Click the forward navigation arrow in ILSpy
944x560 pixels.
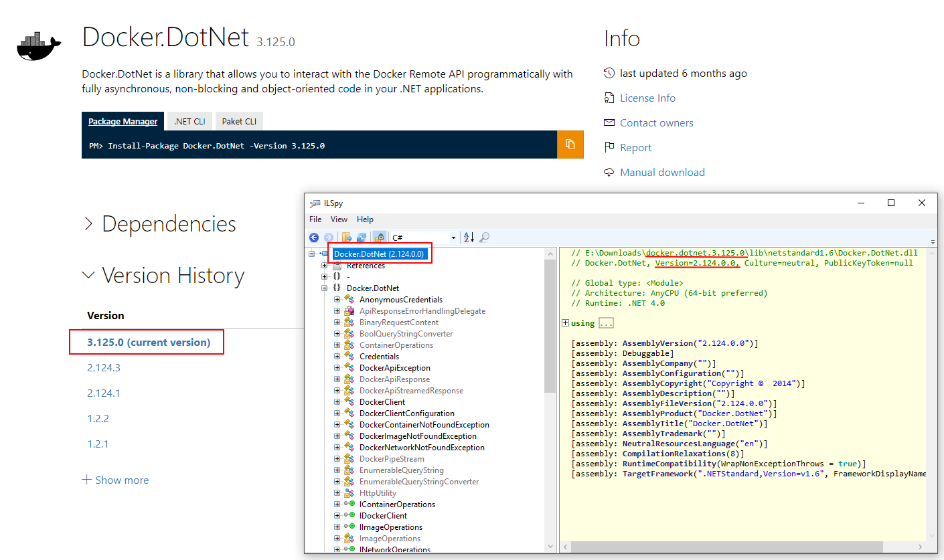329,237
